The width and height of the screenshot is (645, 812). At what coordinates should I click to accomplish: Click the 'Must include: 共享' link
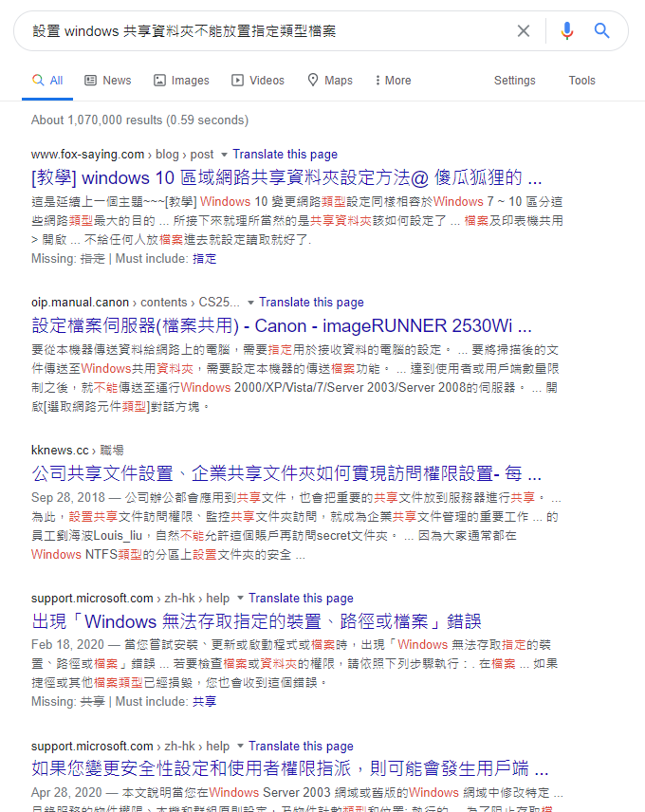click(x=205, y=701)
